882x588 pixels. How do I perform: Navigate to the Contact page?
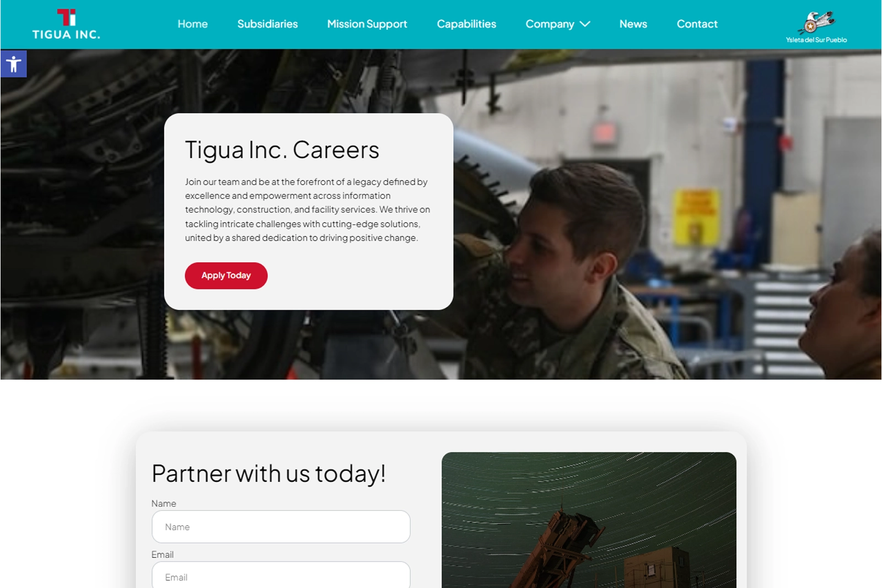click(x=697, y=24)
